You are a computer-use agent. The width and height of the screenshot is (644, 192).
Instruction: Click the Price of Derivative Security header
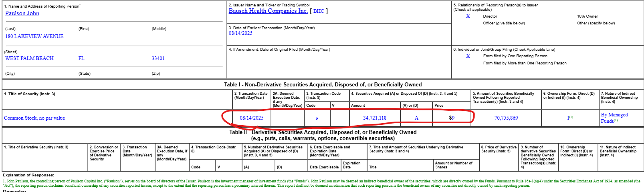499,149
